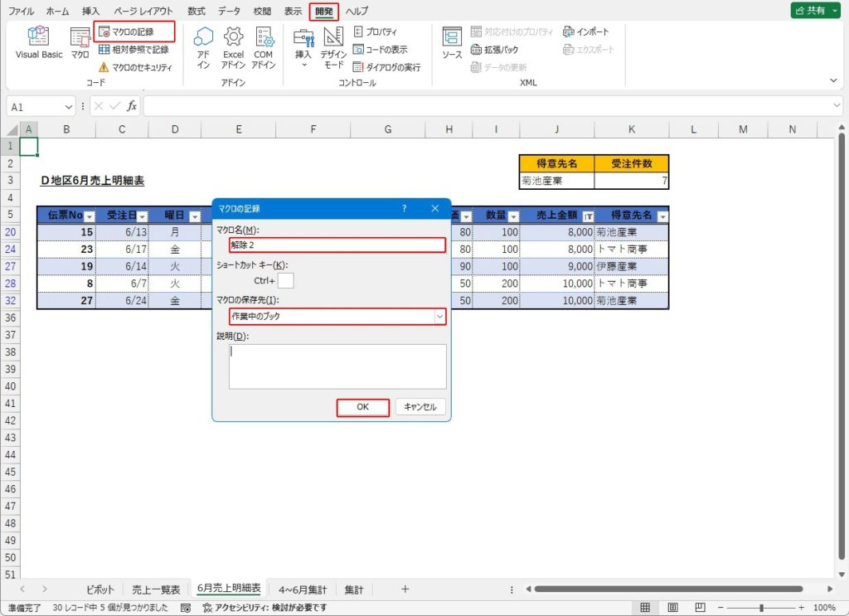Open the 受注日 column filter dropdown

point(142,216)
